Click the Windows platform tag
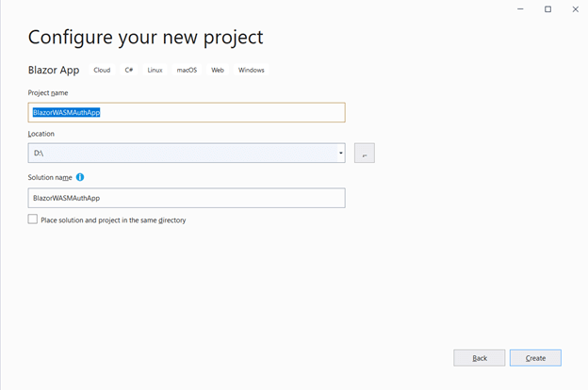Screen dimensions: 588x390 pos(252,70)
